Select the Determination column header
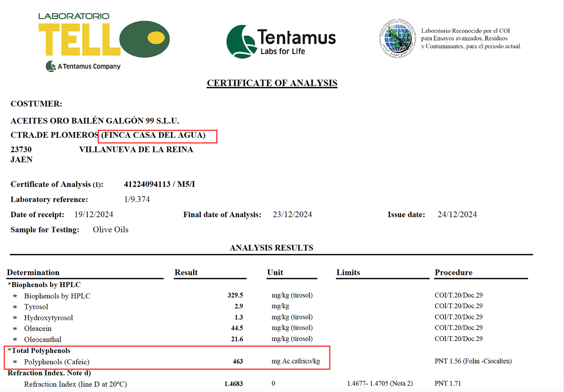The height and width of the screenshot is (392, 564). [x=34, y=272]
